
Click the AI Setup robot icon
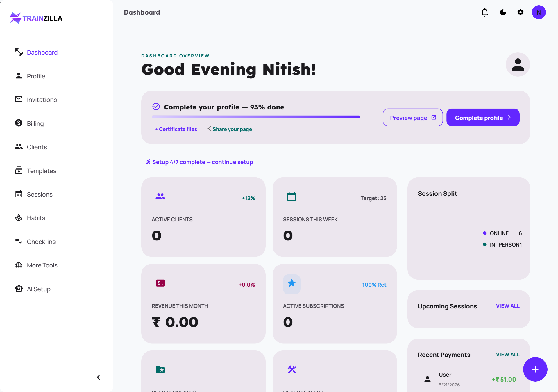[19, 289]
